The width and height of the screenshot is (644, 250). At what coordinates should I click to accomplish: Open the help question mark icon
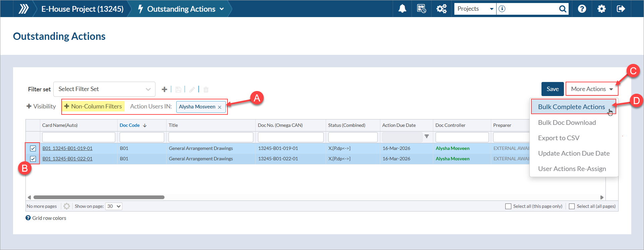(x=582, y=9)
